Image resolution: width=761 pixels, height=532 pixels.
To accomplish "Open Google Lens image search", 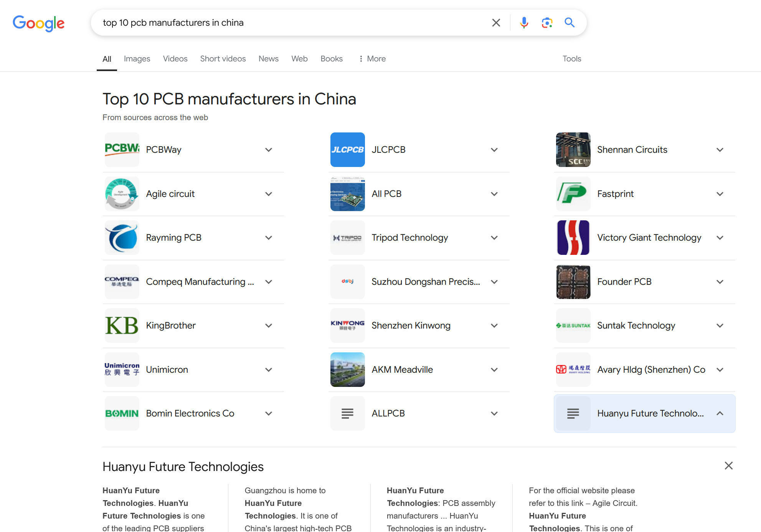I will coord(547,23).
